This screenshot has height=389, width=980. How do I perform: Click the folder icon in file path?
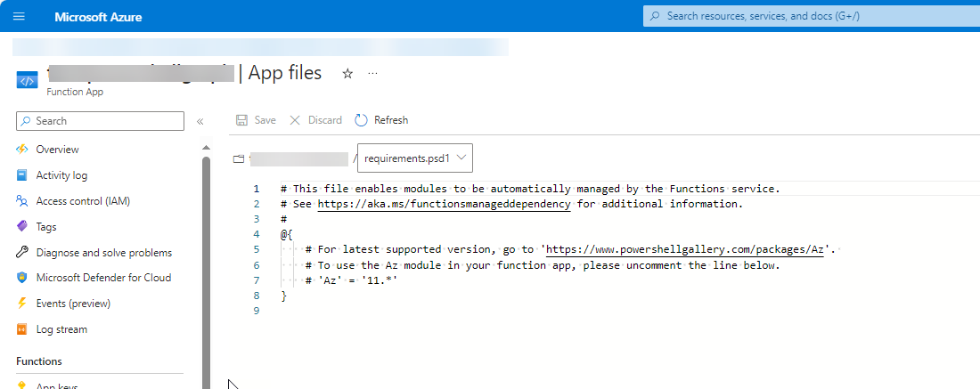pos(238,158)
